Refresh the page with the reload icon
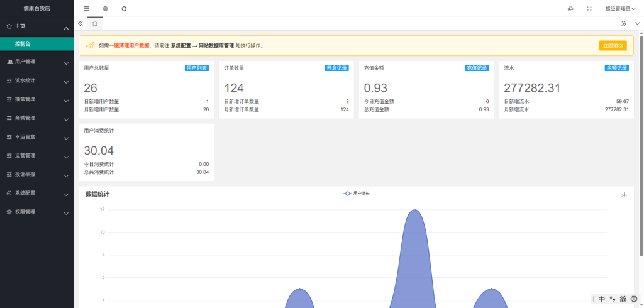Viewport: 644px width, 308px height. pyautogui.click(x=124, y=9)
